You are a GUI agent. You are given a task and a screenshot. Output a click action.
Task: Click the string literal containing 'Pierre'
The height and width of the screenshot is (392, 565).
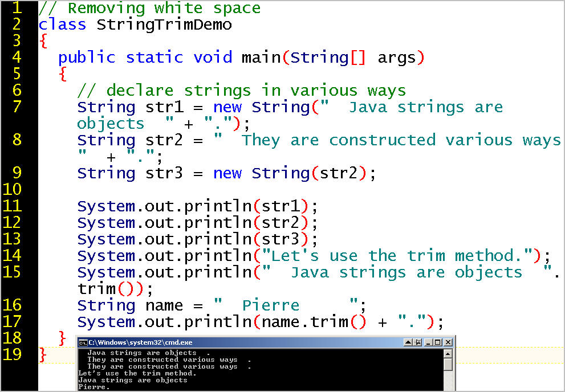coord(285,305)
